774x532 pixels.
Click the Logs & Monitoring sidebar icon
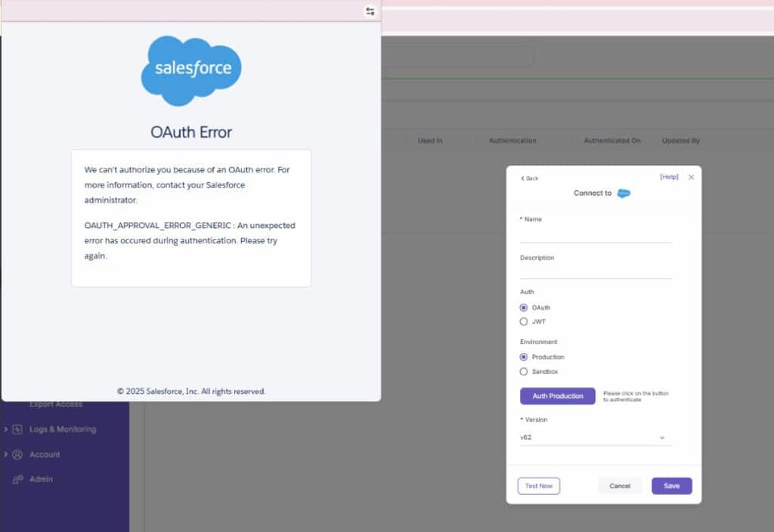click(x=17, y=429)
